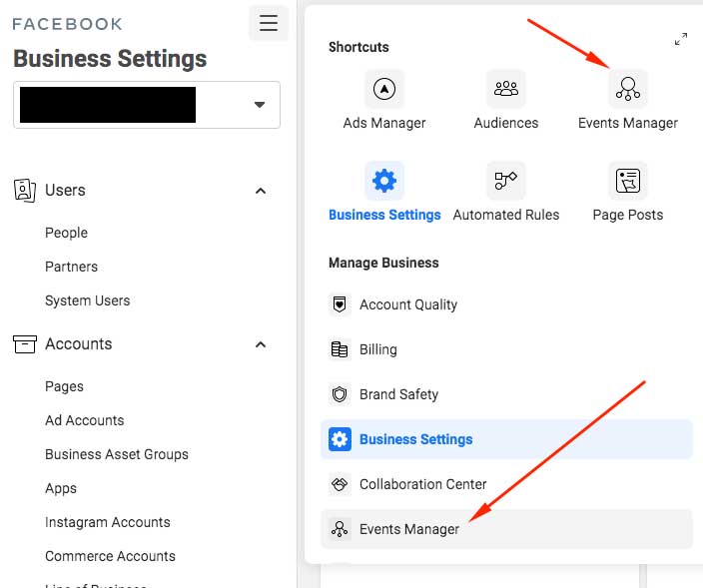Click the Audiences shortcut label
This screenshot has height=588, width=703.
click(x=506, y=123)
